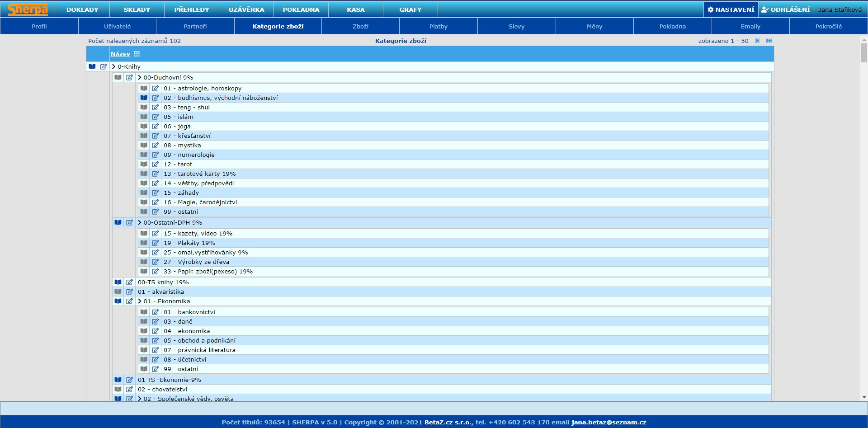The image size is (868, 428).
Task: Click the book icon for 02 - budhismus
Action: pyautogui.click(x=144, y=98)
